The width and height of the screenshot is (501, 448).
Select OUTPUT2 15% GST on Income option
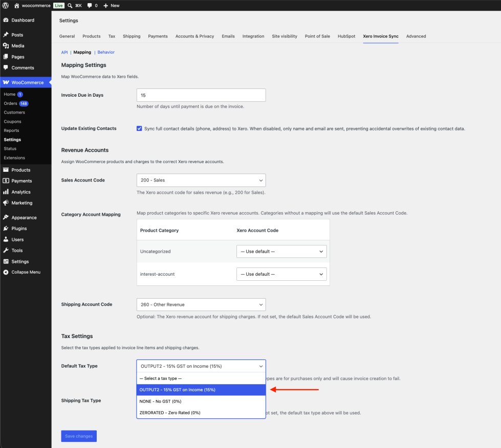click(201, 390)
